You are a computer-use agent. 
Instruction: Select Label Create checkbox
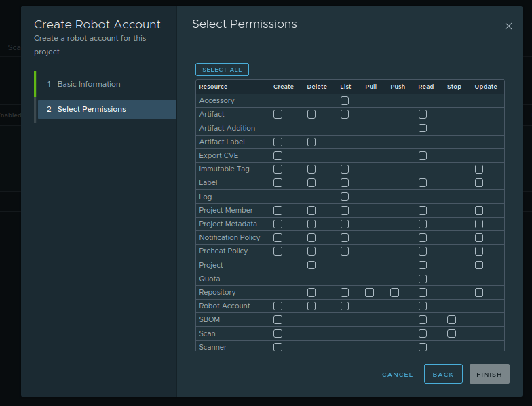[x=278, y=183]
